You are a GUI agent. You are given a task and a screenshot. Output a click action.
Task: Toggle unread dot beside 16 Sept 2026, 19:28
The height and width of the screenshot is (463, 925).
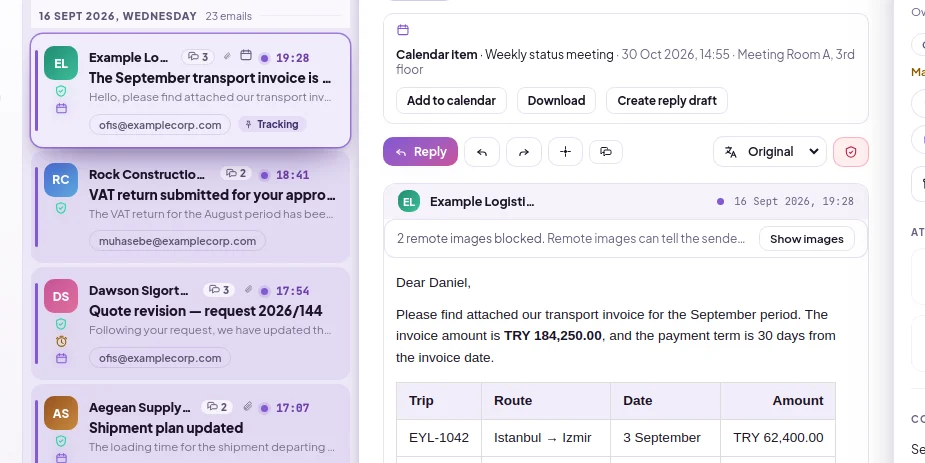(x=720, y=202)
